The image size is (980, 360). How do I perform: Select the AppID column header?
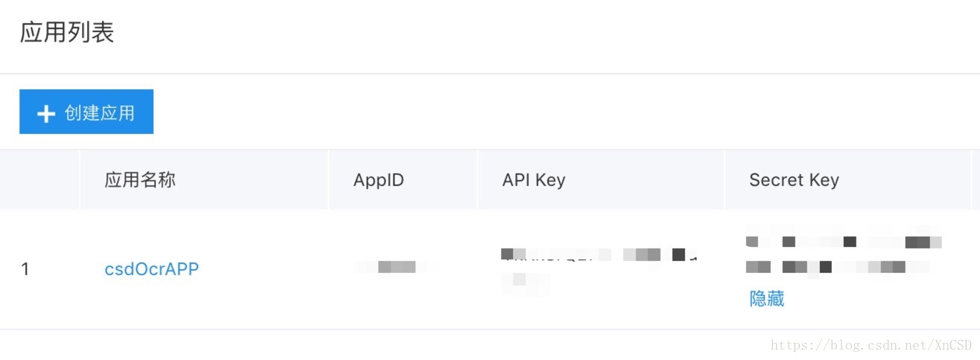click(378, 180)
